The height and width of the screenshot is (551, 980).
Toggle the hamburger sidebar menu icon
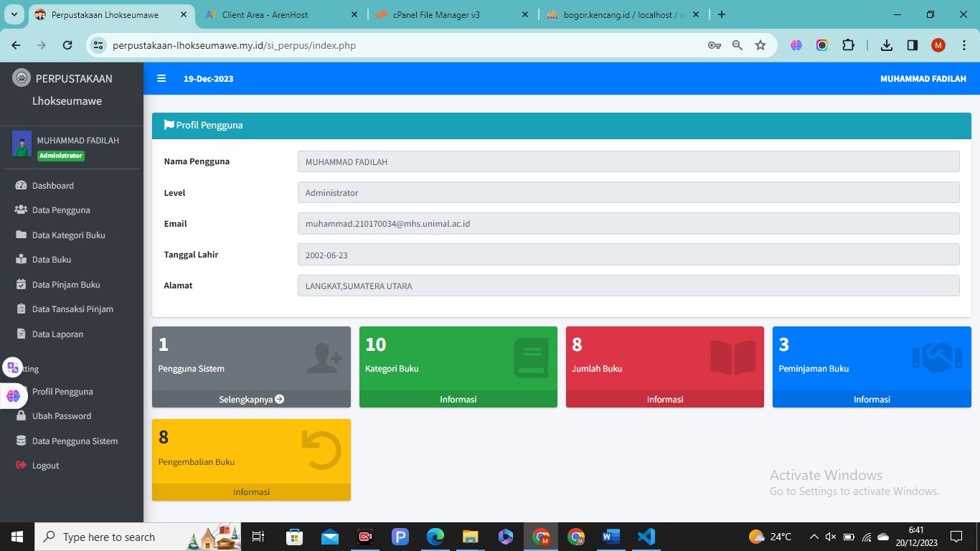[161, 79]
